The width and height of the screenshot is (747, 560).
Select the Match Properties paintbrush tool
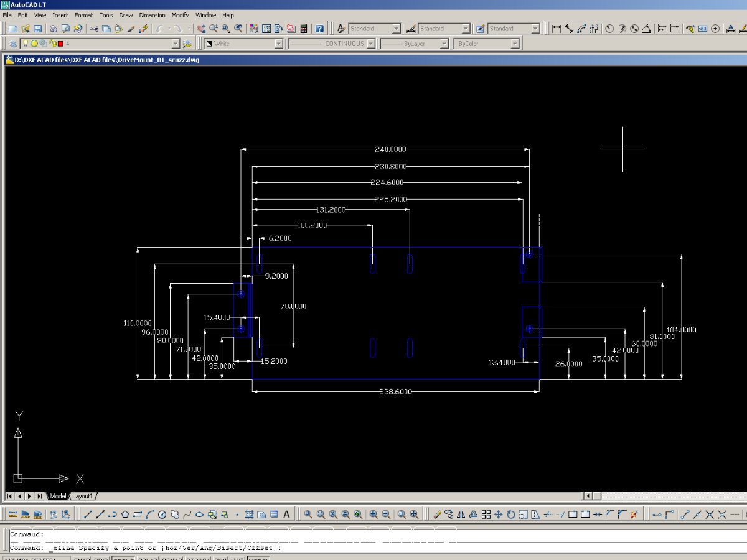pyautogui.click(x=131, y=29)
